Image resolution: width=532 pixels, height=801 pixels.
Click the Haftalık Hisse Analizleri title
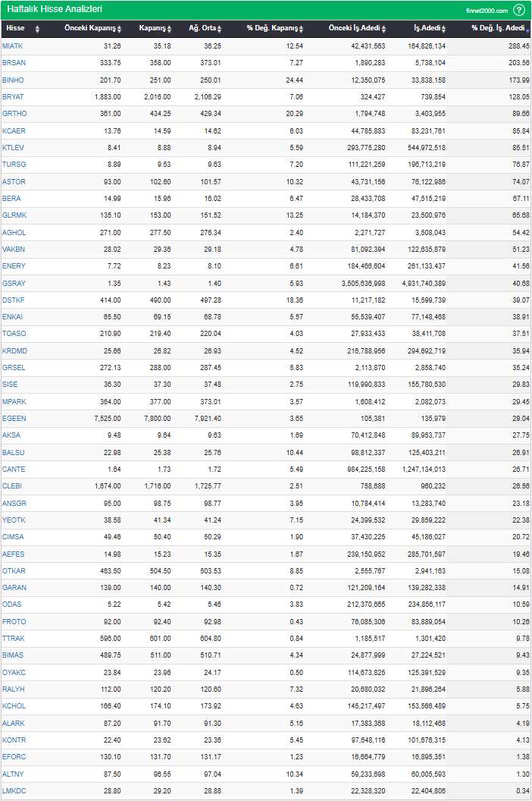[x=55, y=10]
